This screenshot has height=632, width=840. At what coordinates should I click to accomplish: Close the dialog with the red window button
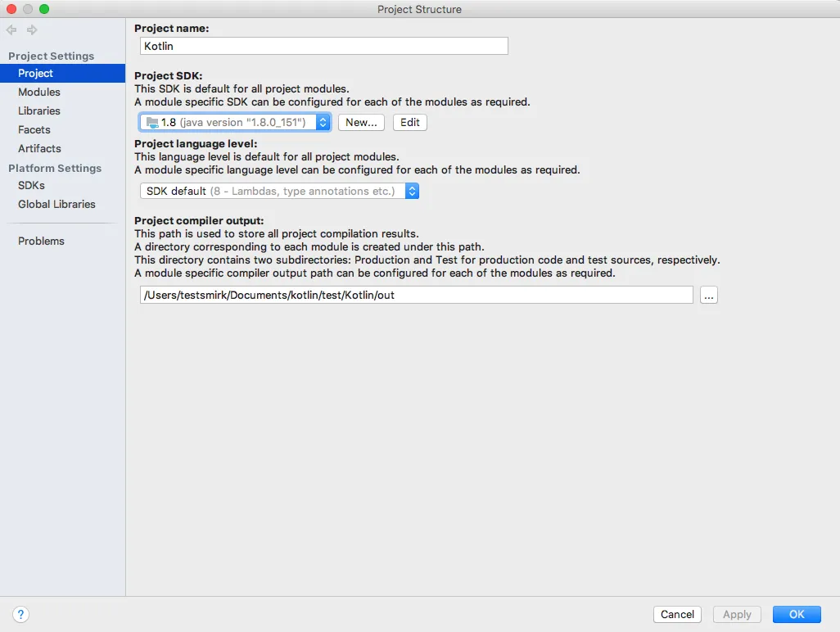(11, 9)
